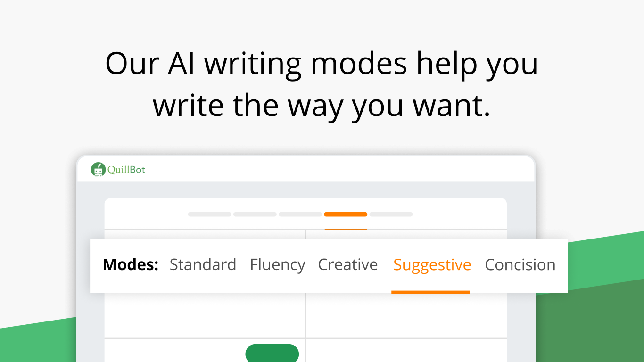The width and height of the screenshot is (644, 362).
Task: Click the third gray placeholder bar
Action: 300,214
